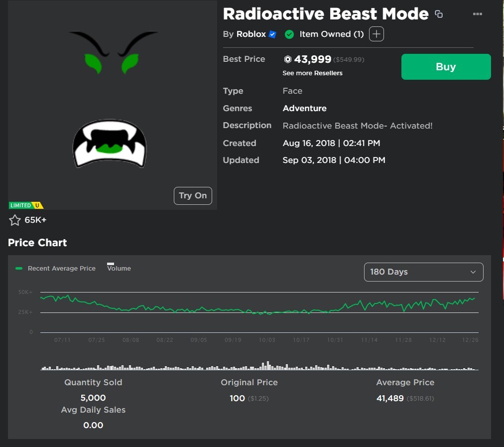Click the green price line color swatch
This screenshot has width=504, height=447.
click(x=18, y=268)
